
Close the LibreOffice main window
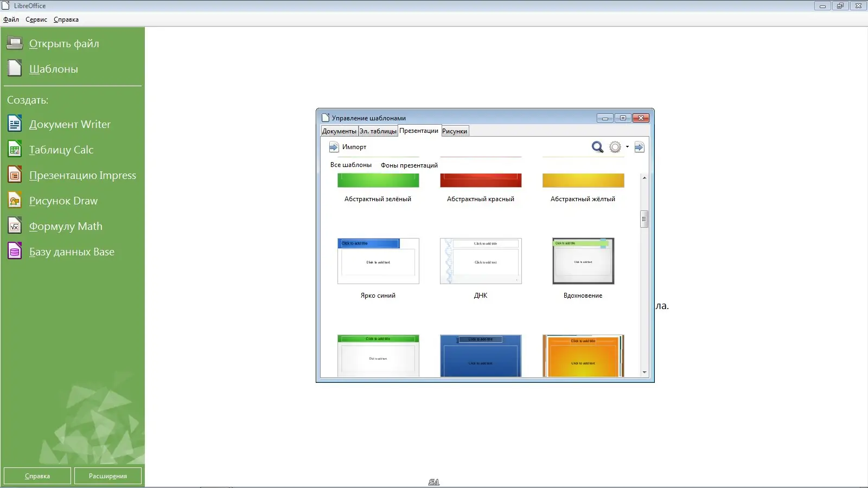tap(858, 6)
